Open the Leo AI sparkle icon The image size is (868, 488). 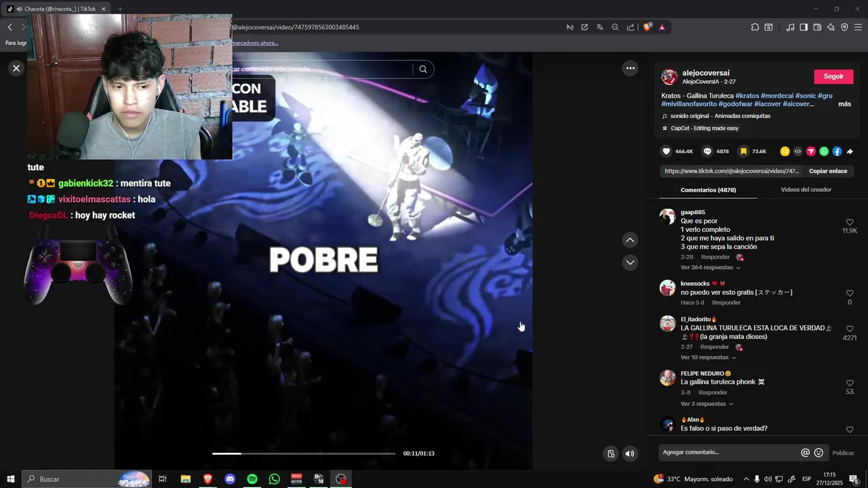(831, 27)
